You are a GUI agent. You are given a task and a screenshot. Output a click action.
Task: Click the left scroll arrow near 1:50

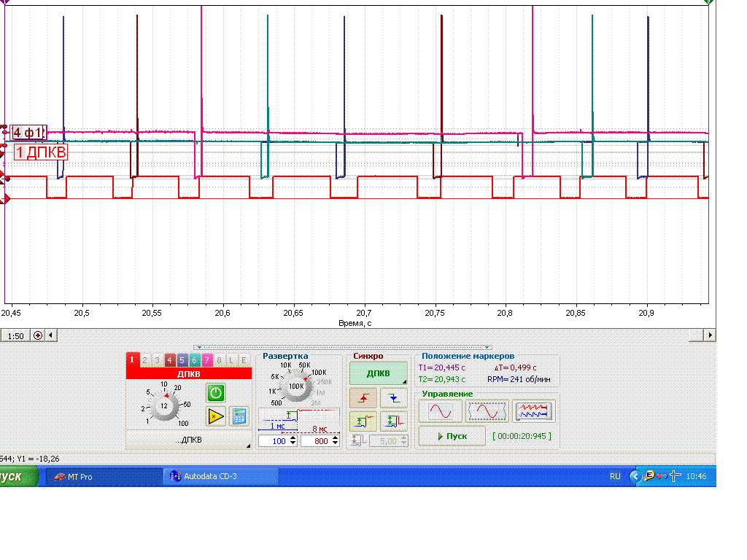(x=51, y=335)
